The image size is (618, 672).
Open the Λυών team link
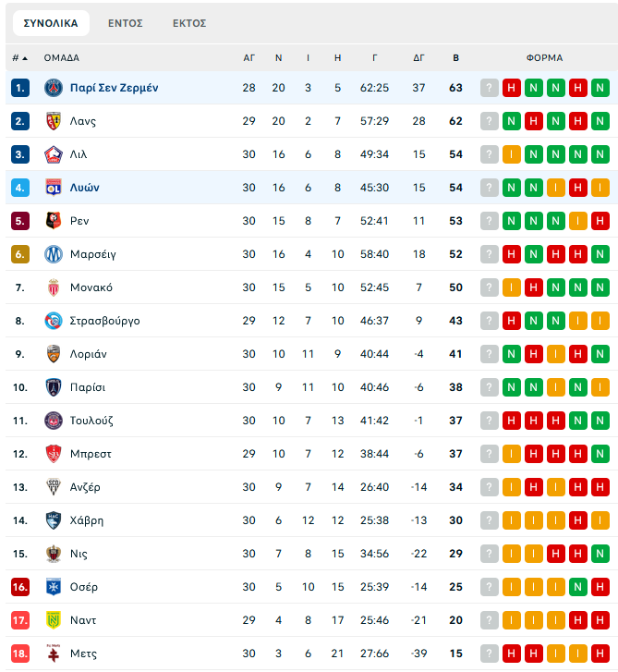pos(84,188)
